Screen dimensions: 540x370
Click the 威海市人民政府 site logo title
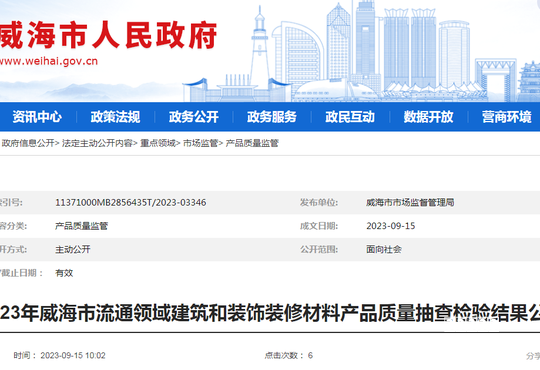(107, 35)
